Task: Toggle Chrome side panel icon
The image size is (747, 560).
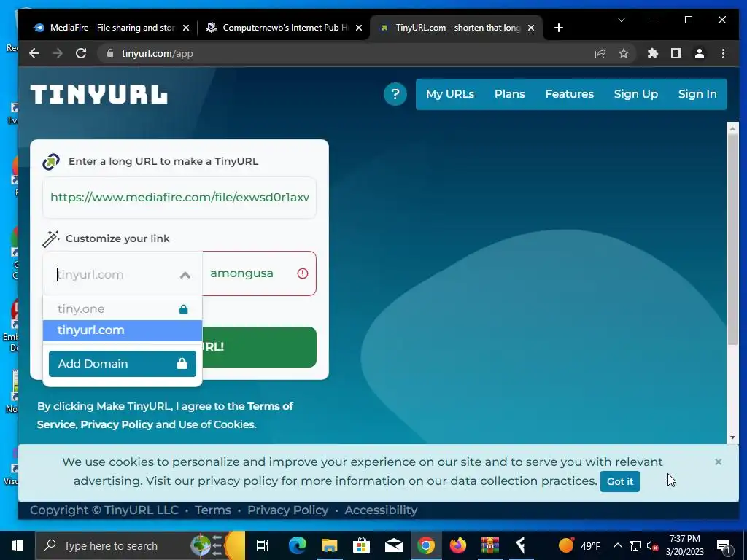Action: (x=676, y=53)
